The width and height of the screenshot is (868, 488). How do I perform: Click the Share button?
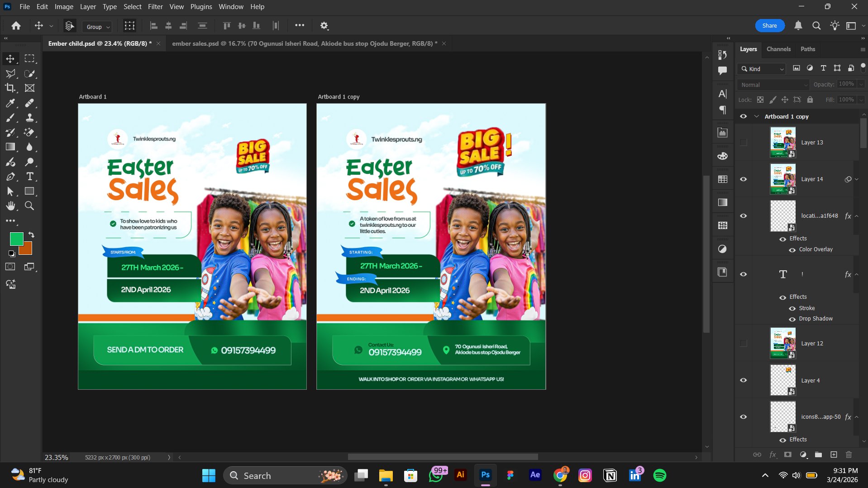[769, 26]
